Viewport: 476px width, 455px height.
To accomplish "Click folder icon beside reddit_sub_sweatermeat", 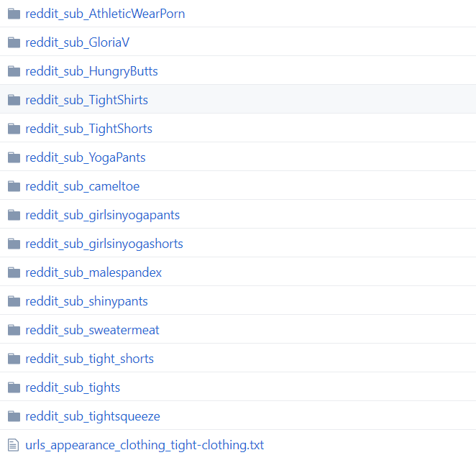I will click(x=14, y=330).
